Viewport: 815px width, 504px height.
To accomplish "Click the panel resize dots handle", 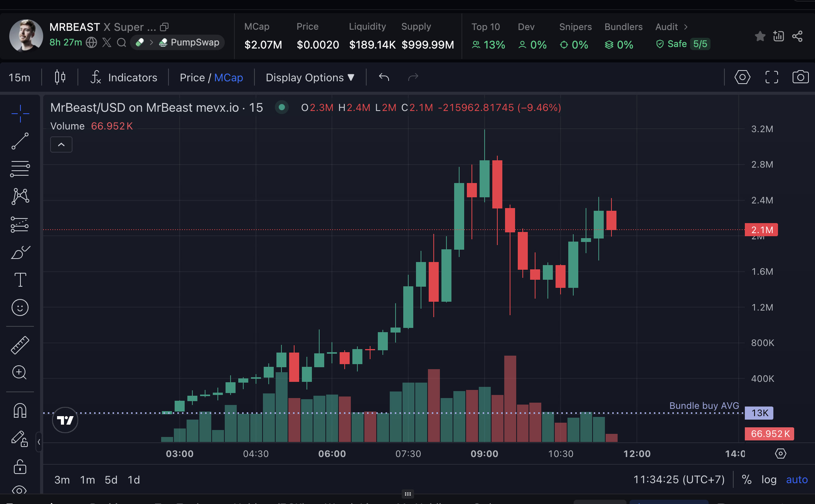I will click(x=407, y=494).
